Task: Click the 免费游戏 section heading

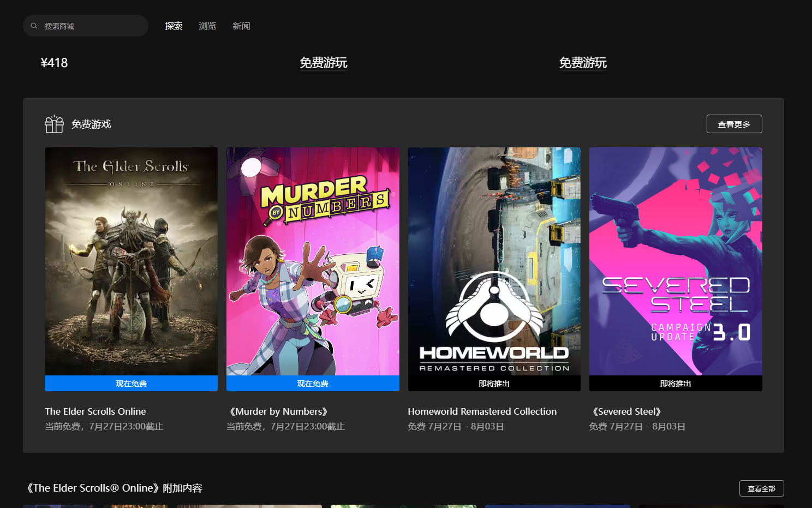Action: point(91,124)
